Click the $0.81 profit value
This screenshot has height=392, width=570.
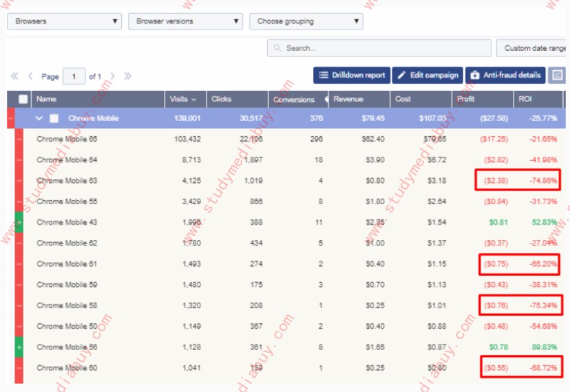pyautogui.click(x=498, y=222)
